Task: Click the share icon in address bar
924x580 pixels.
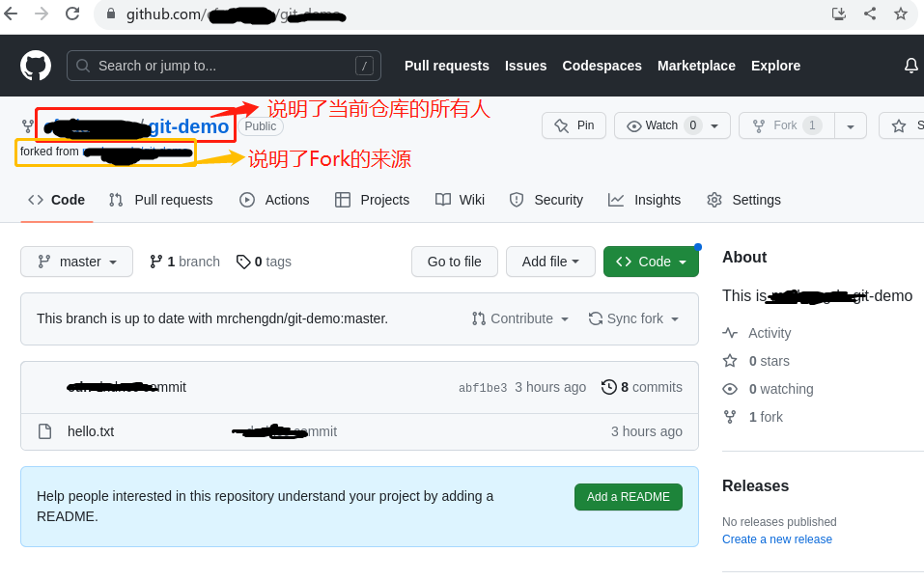Action: [x=870, y=14]
